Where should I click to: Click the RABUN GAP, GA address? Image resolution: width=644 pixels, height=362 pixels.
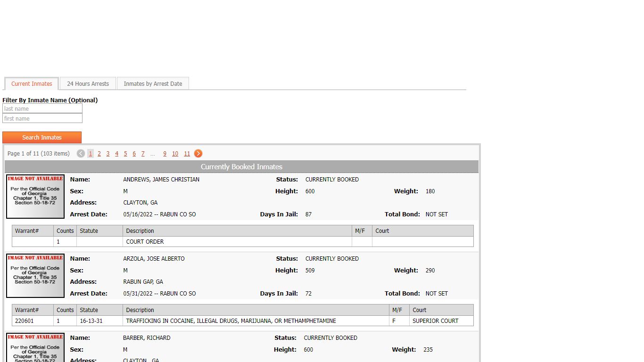pos(143,282)
